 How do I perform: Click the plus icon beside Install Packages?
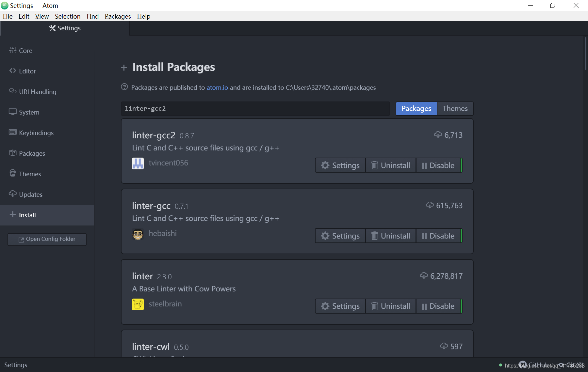[124, 68]
